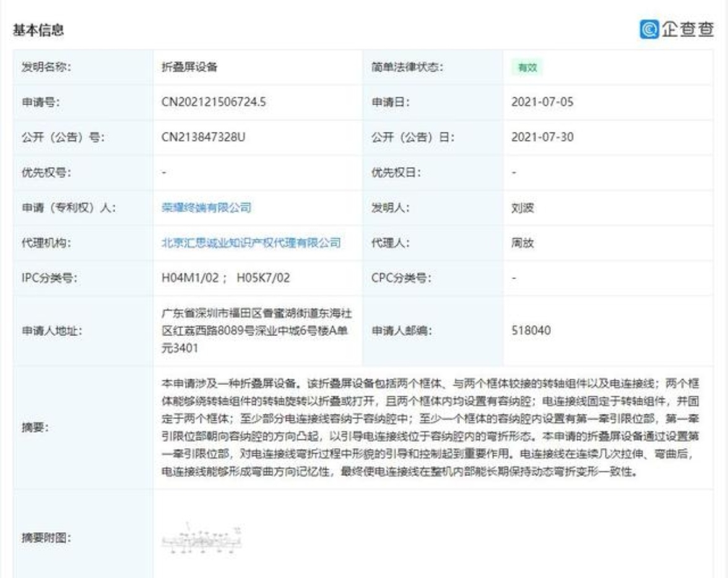
Task: Click the 摘要附图 abstract drawing thumbnail
Action: (202, 538)
